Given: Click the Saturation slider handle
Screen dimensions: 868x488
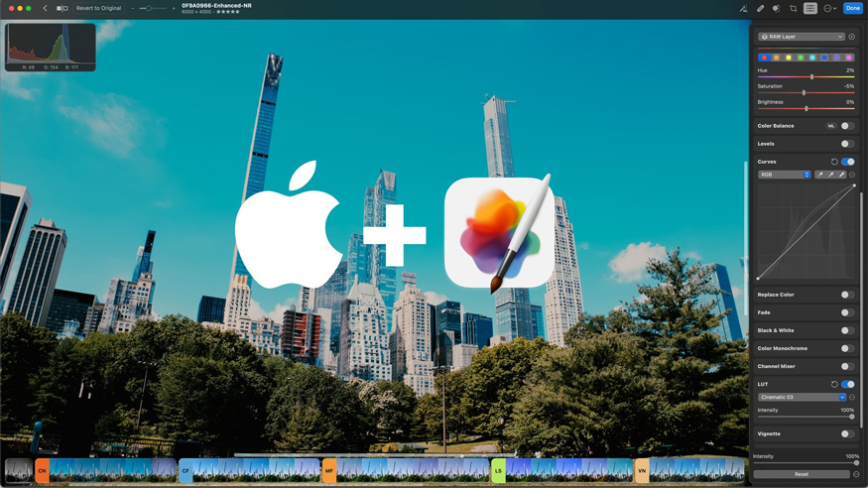Looking at the screenshot, I should point(804,93).
